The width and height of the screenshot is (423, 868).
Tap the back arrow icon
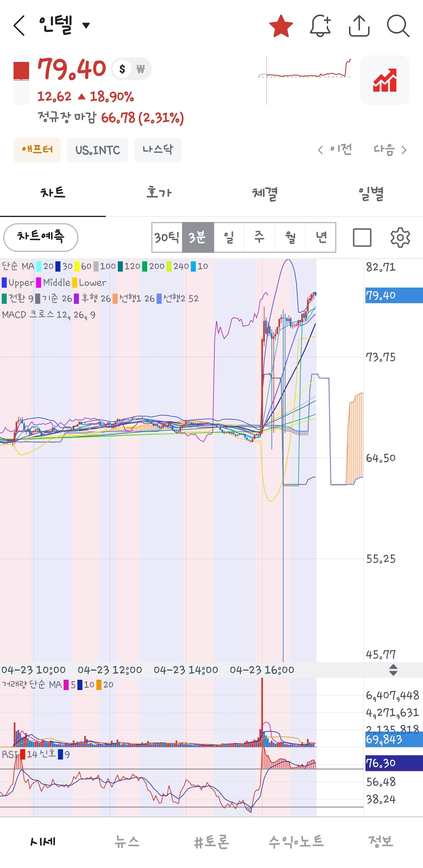[x=19, y=26]
